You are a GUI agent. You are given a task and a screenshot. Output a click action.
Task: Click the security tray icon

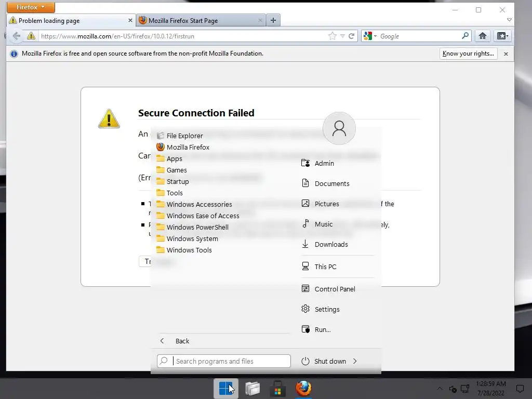click(x=453, y=389)
